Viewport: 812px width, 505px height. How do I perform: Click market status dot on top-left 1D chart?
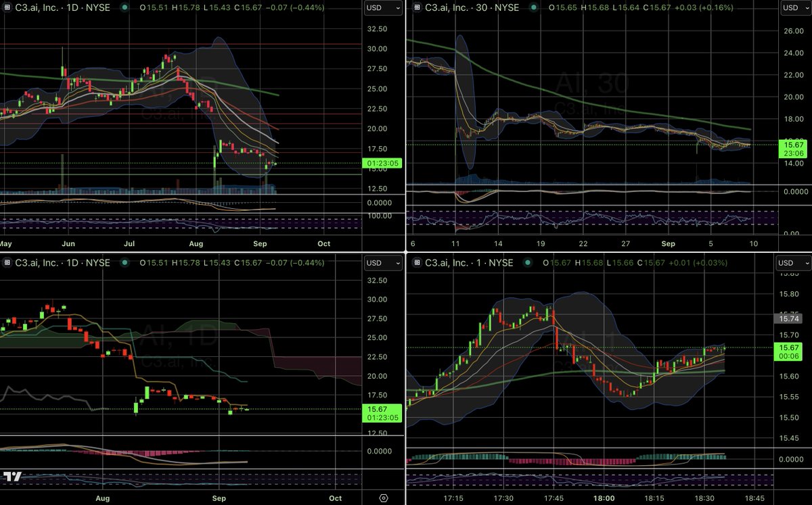click(124, 8)
